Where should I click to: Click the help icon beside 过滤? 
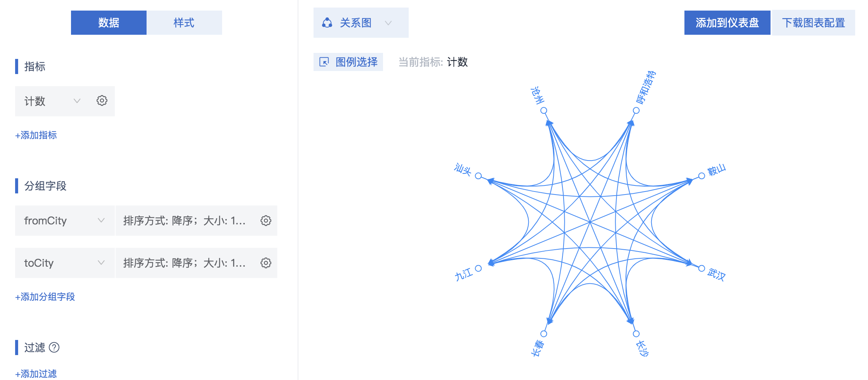[x=54, y=347]
